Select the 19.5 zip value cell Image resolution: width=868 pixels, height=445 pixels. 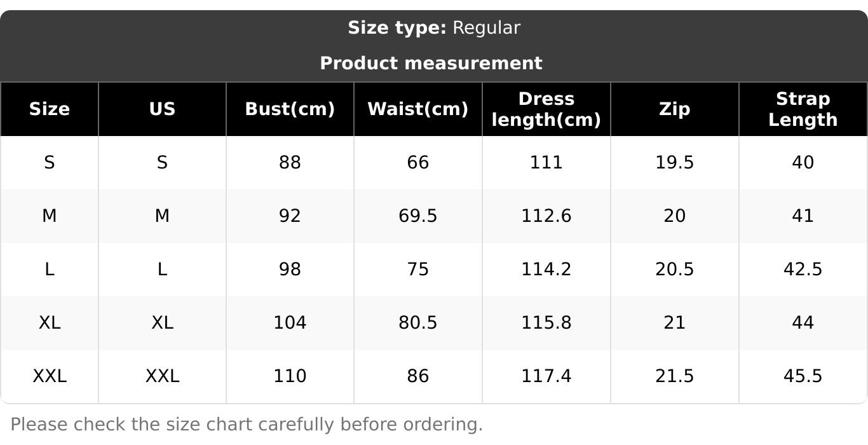click(674, 163)
